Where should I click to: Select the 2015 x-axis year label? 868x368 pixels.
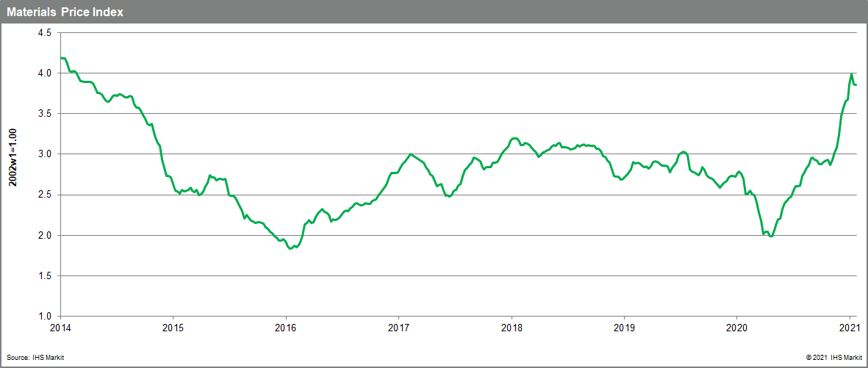coord(172,328)
